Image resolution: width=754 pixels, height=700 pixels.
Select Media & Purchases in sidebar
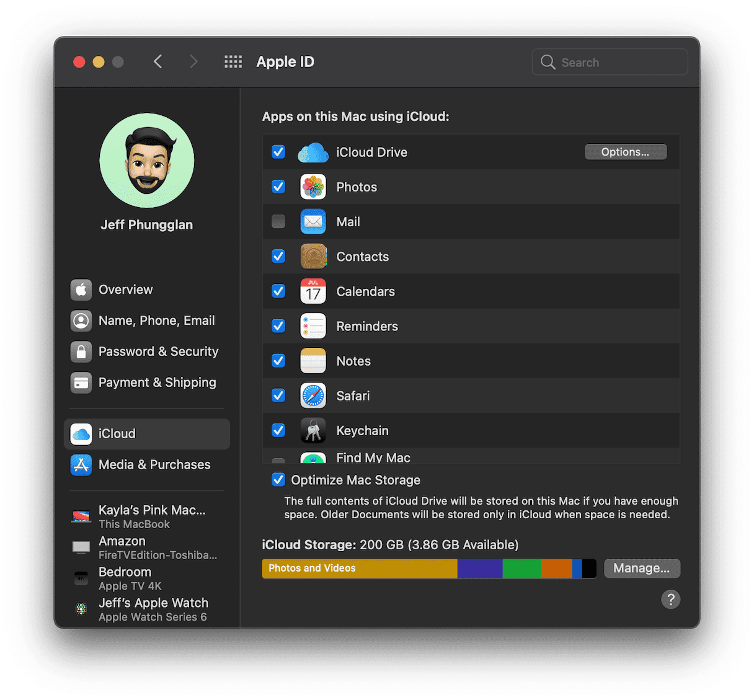[x=154, y=464]
